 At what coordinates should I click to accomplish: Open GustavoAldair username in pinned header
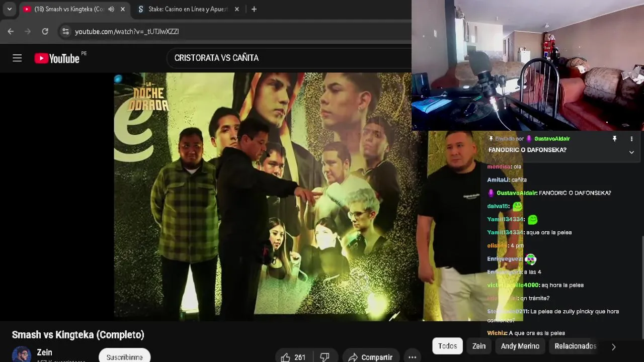point(552,139)
